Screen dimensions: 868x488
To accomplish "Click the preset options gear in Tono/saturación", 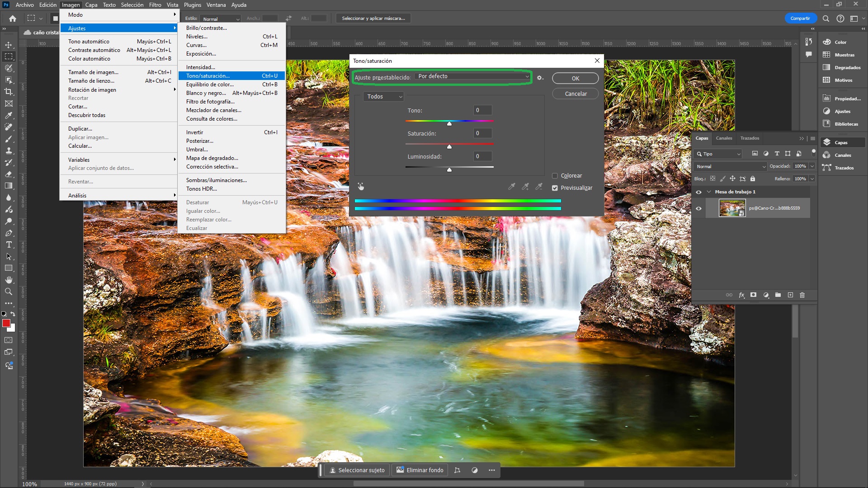I will [x=540, y=78].
